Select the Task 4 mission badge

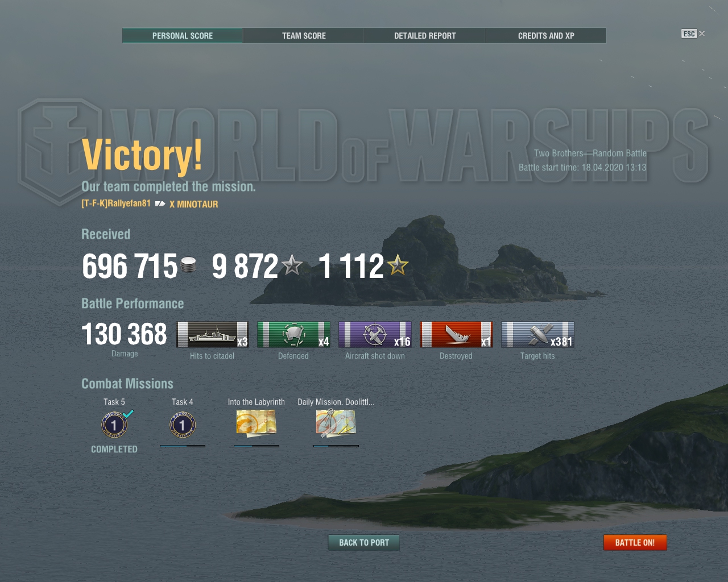[183, 425]
